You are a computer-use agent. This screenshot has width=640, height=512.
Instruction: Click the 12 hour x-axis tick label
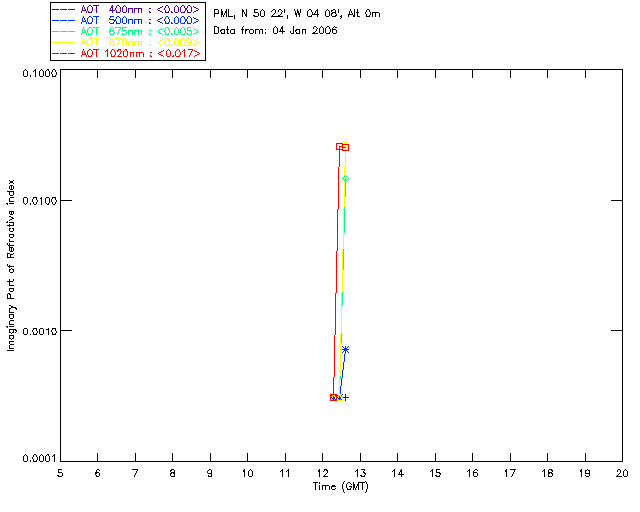322,473
